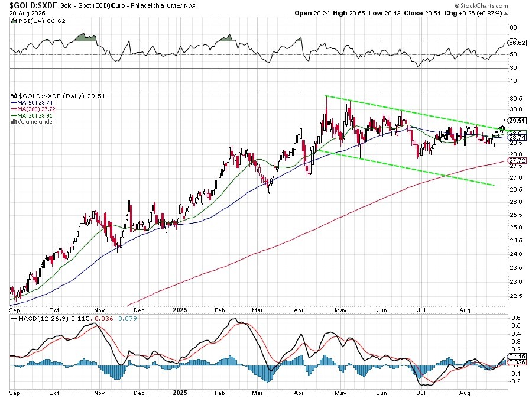Click the green 0.115 MACD value tag

pyautogui.click(x=517, y=357)
